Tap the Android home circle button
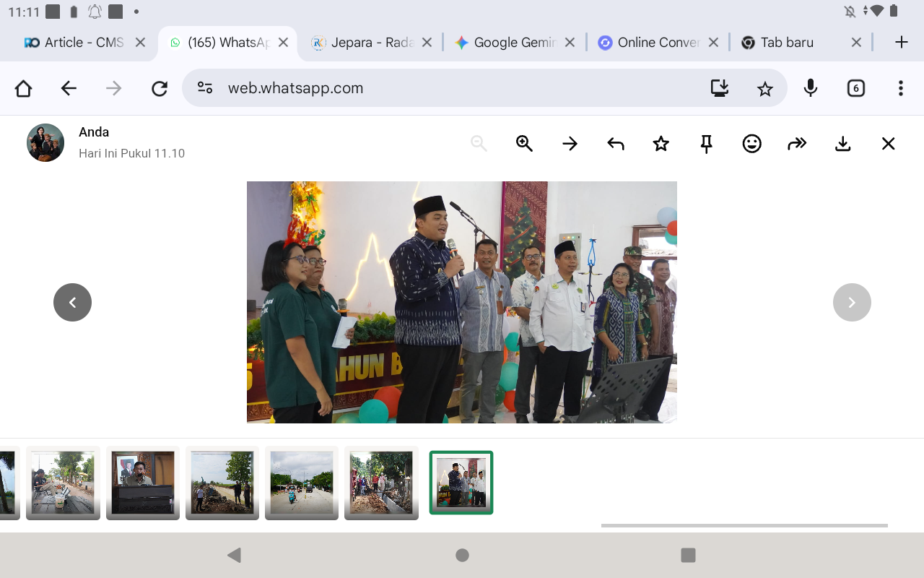Screen dimensions: 924x578 point(462,555)
